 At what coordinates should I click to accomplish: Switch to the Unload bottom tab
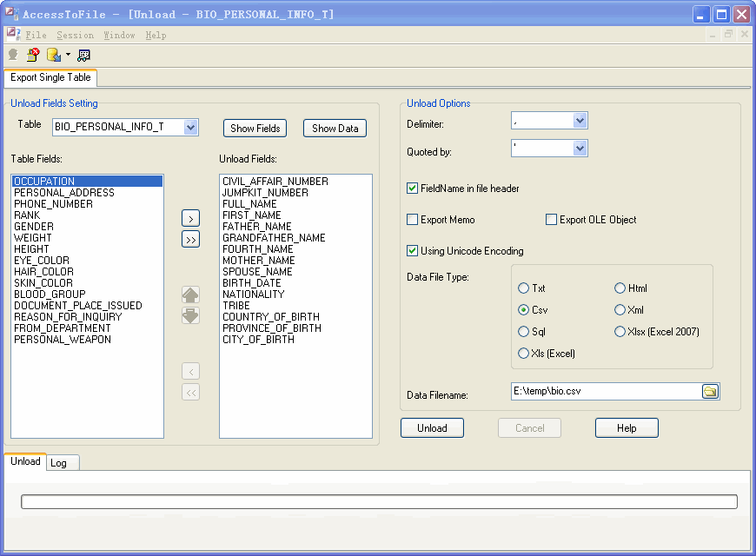click(25, 461)
